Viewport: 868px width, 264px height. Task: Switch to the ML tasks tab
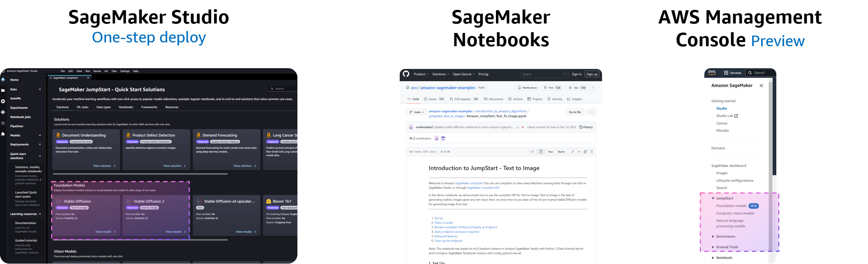pyautogui.click(x=83, y=107)
